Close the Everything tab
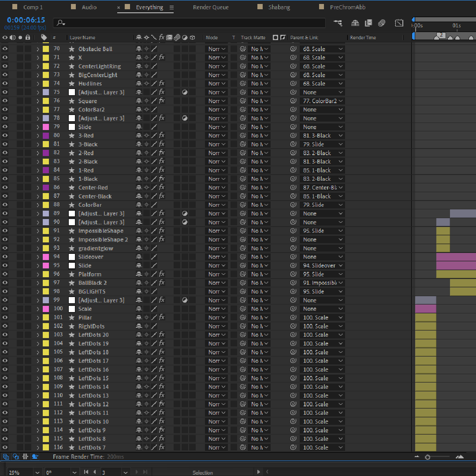476x476 pixels. (119, 7)
